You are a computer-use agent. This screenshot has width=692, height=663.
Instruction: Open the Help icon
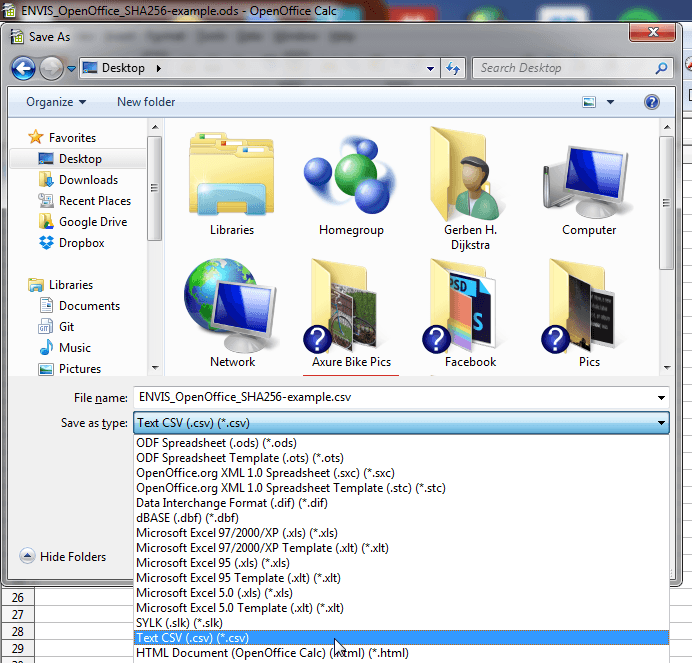point(651,102)
